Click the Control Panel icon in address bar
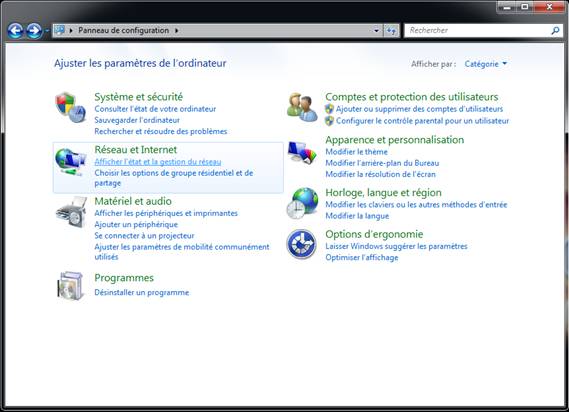The height and width of the screenshot is (412, 569). tap(60, 30)
